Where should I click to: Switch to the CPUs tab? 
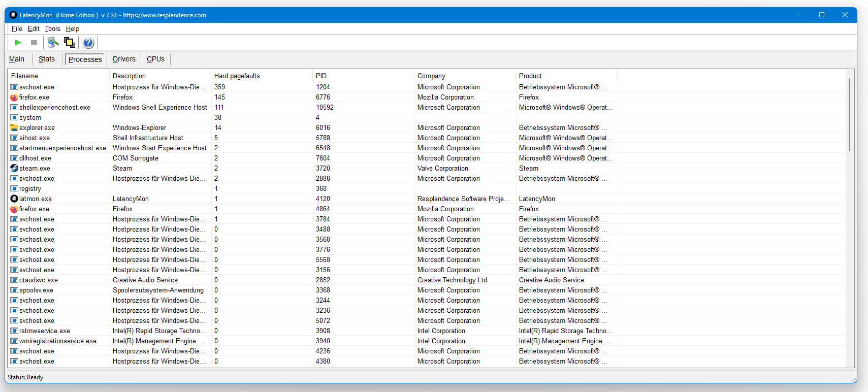pos(155,59)
